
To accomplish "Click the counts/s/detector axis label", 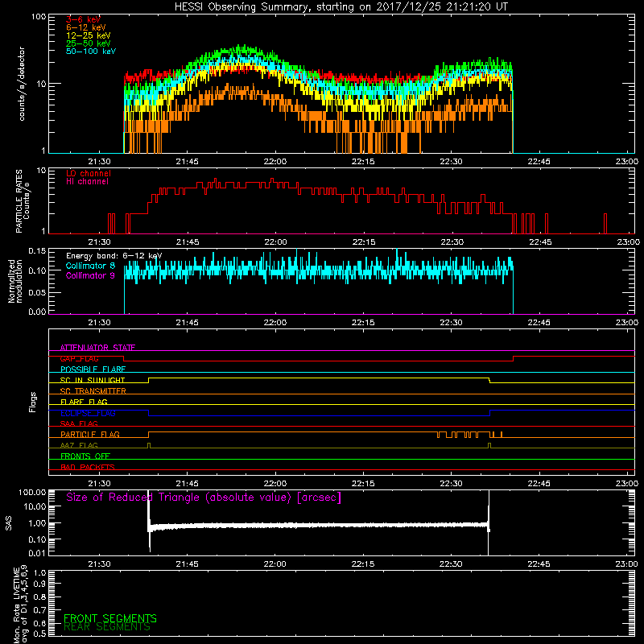I will tap(22, 84).
